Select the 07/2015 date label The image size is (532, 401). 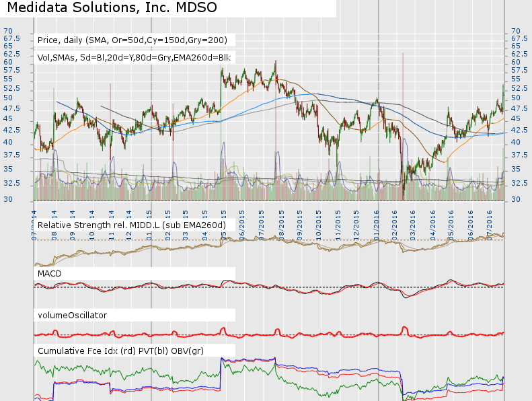pos(261,226)
